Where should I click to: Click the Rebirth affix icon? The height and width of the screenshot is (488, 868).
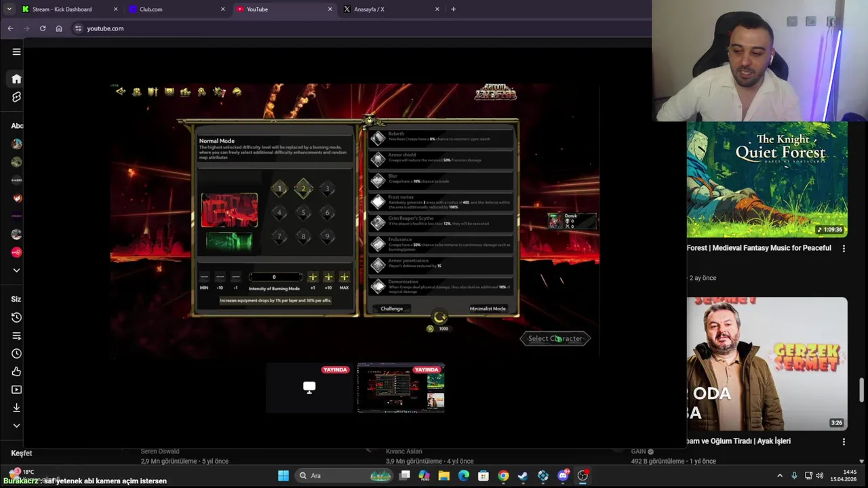click(x=378, y=138)
